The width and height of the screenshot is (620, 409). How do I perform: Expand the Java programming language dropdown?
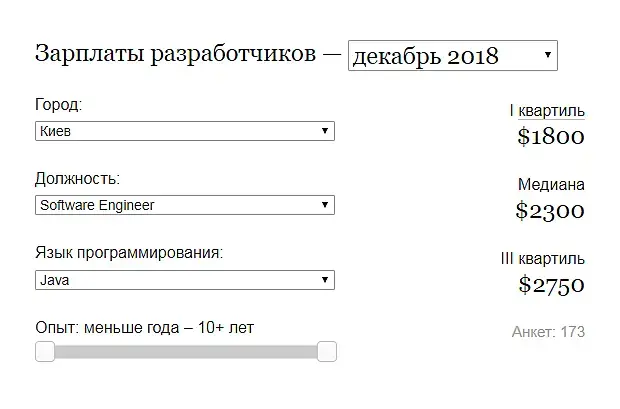pos(184,281)
